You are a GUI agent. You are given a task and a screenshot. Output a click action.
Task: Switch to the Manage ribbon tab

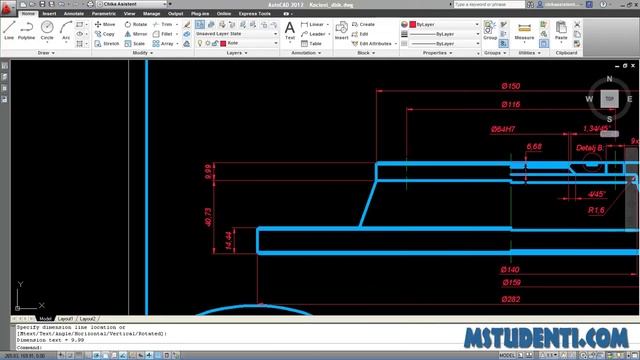[151, 13]
